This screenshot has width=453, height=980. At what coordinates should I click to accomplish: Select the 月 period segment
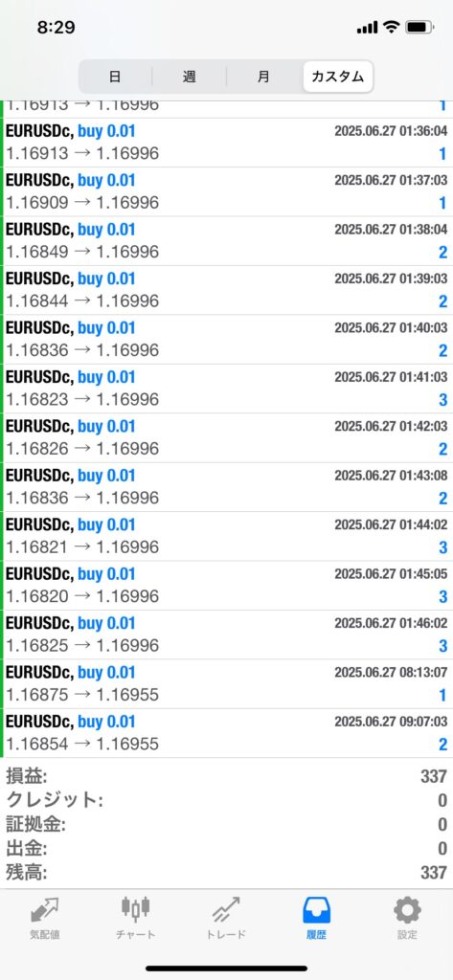click(263, 77)
